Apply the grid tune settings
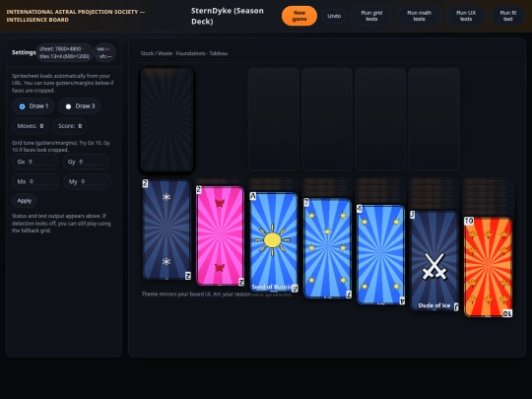The width and height of the screenshot is (532, 399). pos(24,201)
